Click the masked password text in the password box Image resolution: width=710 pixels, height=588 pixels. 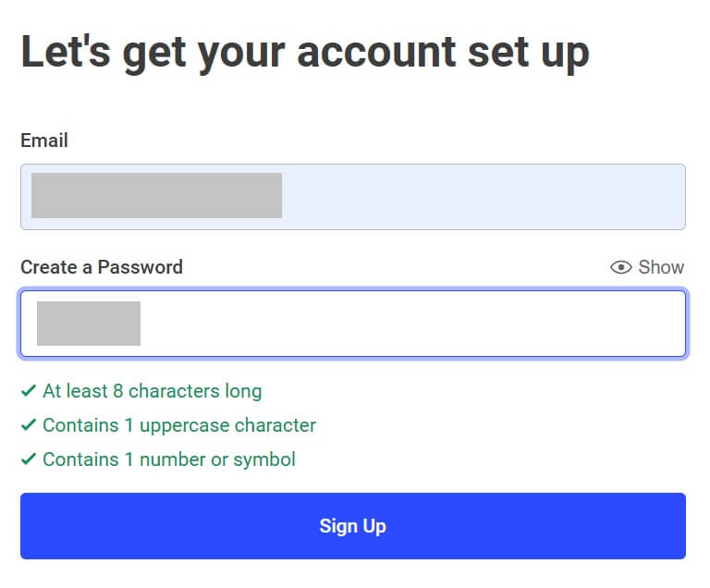89,324
